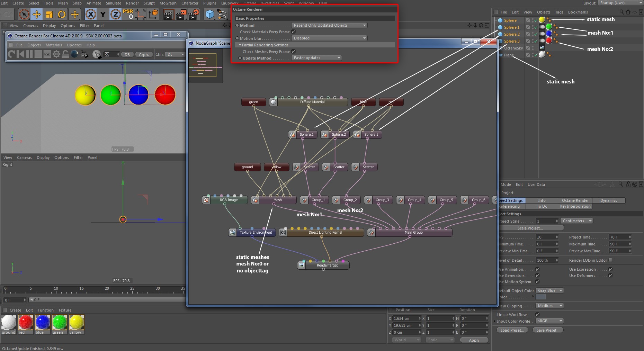
Task: Open the MoGraph menu
Action: 168,3
